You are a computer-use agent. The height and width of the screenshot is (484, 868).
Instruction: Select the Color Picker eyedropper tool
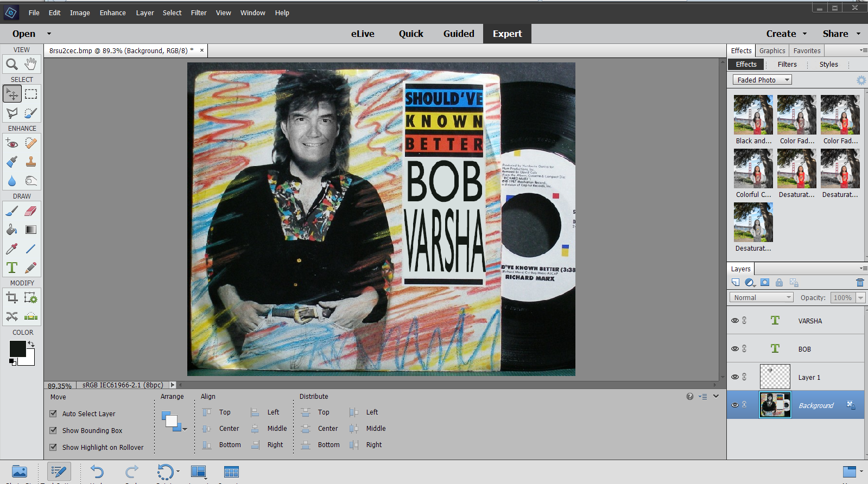12,249
